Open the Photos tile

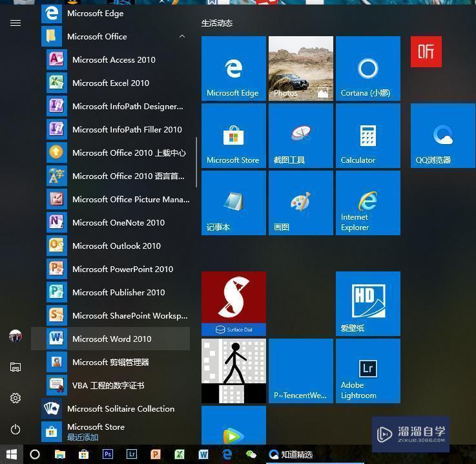[x=301, y=69]
